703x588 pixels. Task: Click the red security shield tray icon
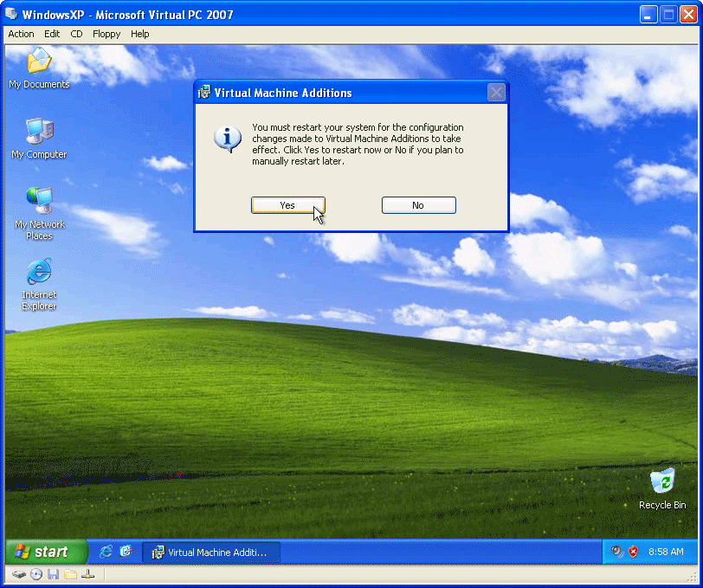coord(633,552)
